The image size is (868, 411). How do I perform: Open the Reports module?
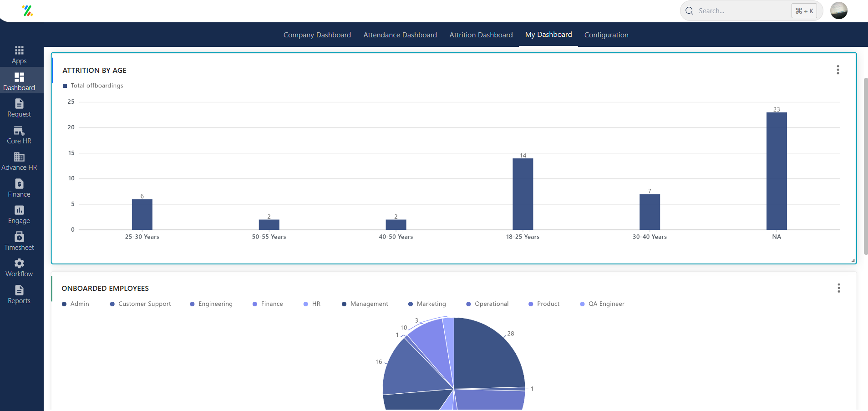point(19,295)
